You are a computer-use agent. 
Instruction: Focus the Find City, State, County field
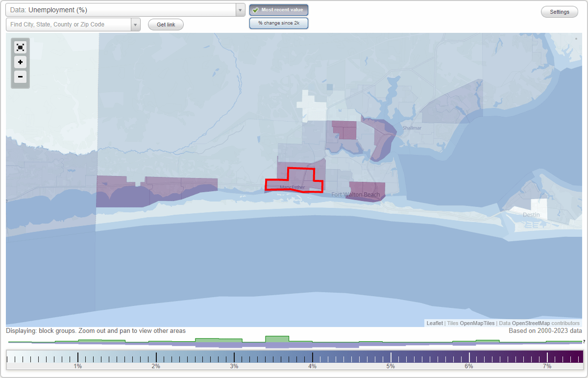(69, 25)
